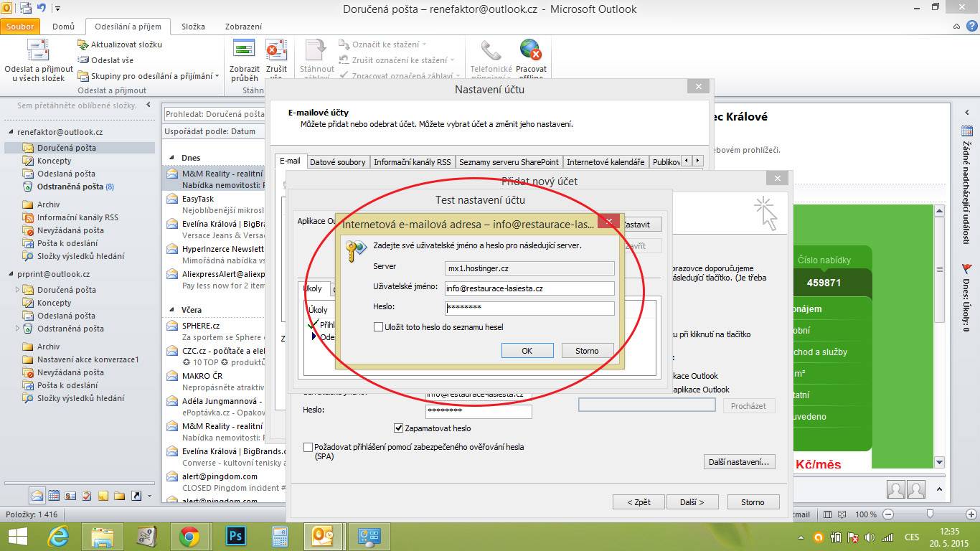
Task: Open Google Chrome from taskbar
Action: pyautogui.click(x=189, y=536)
